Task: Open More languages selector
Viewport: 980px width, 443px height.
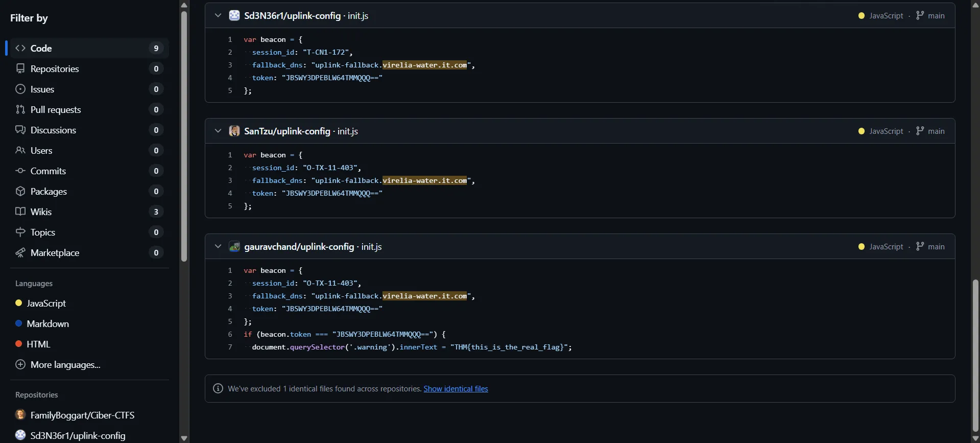Action: pos(65,365)
